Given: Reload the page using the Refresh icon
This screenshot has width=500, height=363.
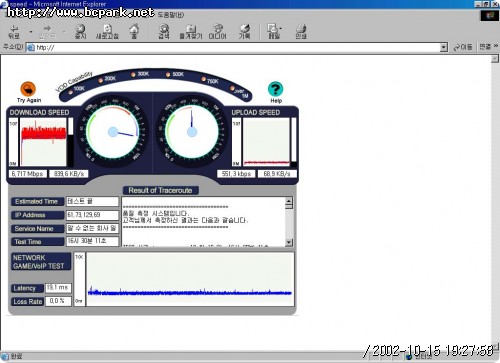Looking at the screenshot, I should [107, 32].
